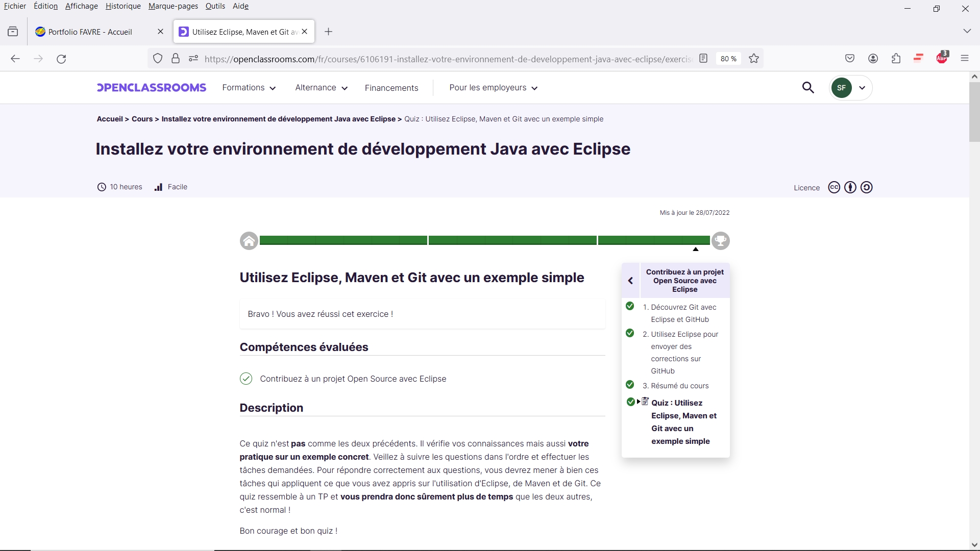Expand the Formations dropdown
Screen dimensions: 980x551
249,88
